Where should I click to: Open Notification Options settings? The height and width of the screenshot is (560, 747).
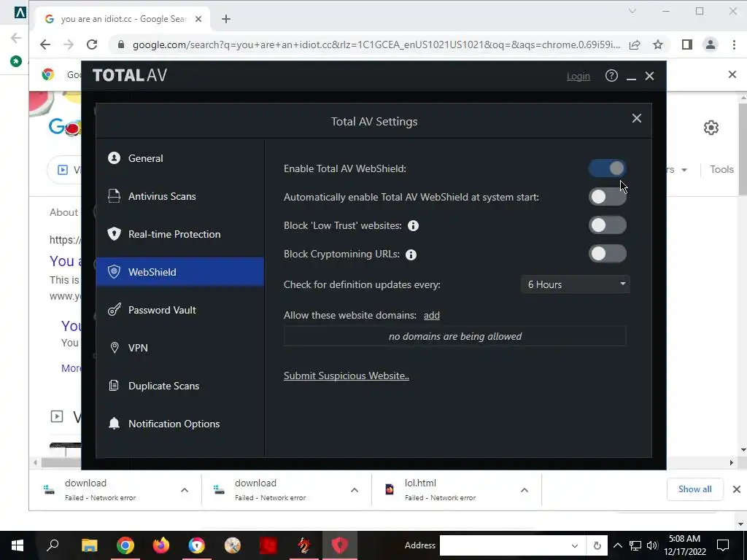pyautogui.click(x=179, y=424)
